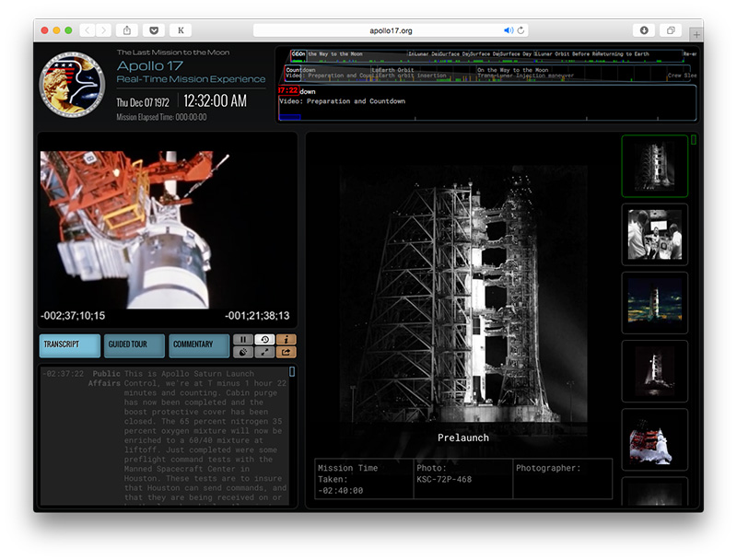This screenshot has width=737, height=560.
Task: Click the satellite dish icon button
Action: click(243, 352)
